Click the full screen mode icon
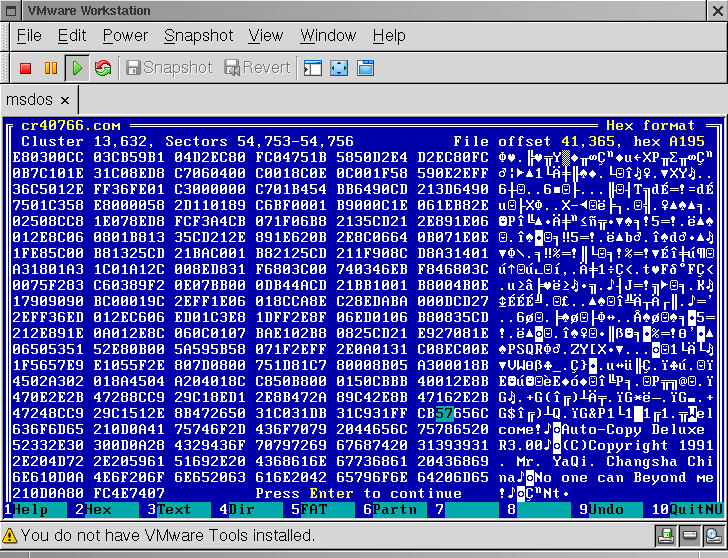This screenshot has height=558, width=728. point(339,68)
